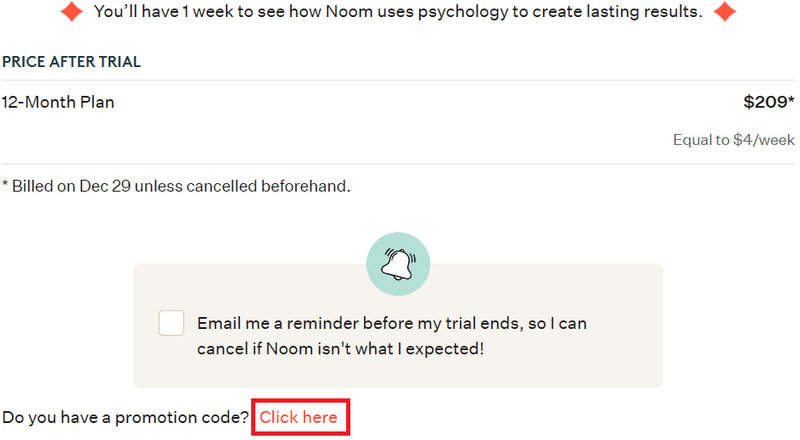Enable the email reminder checkbox
The image size is (800, 440).
(x=172, y=324)
